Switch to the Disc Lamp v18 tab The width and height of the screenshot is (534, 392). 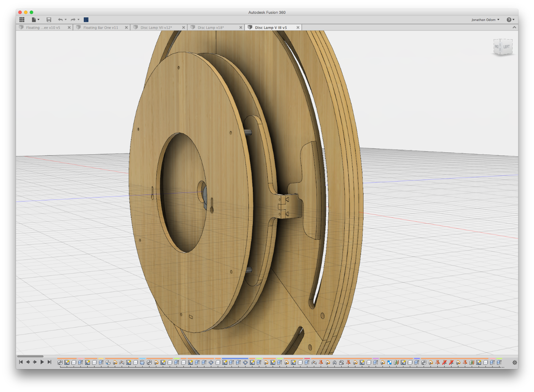[x=211, y=28]
